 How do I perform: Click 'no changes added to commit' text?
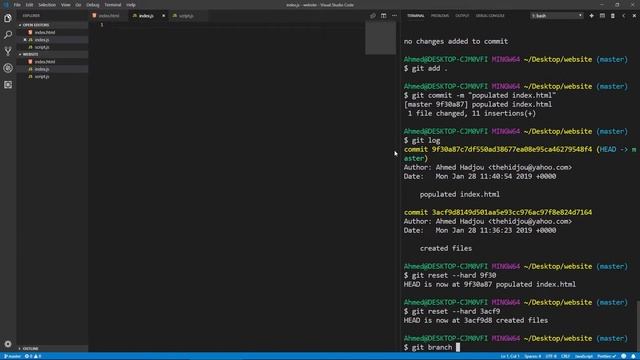(456, 41)
